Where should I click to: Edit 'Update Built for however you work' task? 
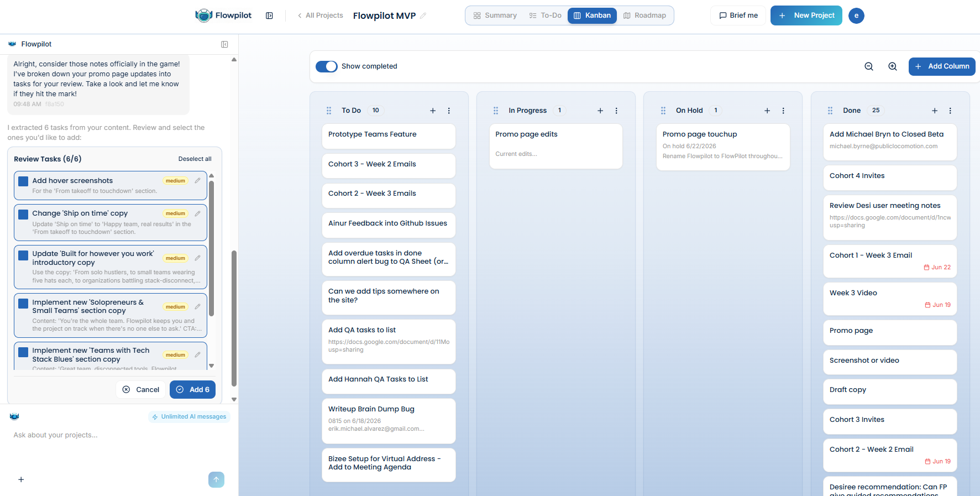coord(197,258)
